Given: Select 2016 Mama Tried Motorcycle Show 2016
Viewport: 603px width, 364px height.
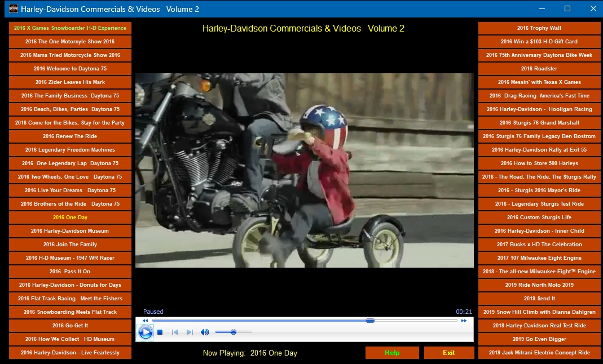Looking at the screenshot, I should coord(70,55).
